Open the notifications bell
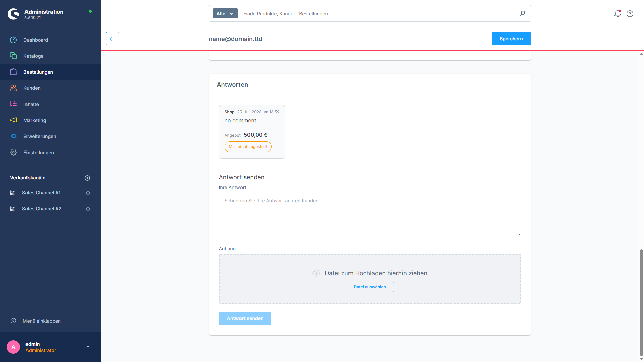644x362 pixels. [x=618, y=14]
